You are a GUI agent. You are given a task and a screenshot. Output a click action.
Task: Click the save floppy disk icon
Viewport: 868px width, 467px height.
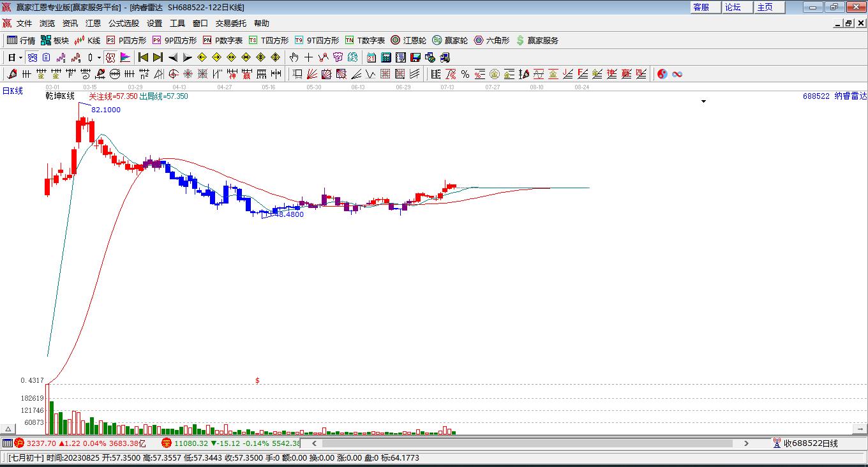coord(415,57)
